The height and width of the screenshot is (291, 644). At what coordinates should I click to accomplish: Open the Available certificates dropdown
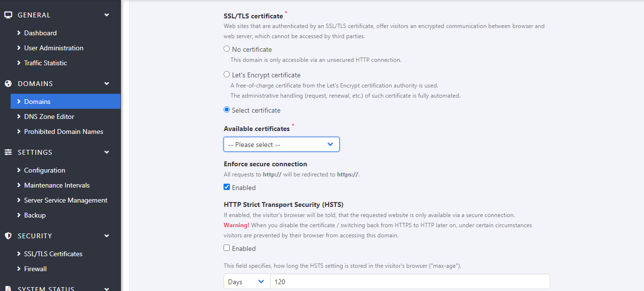[x=281, y=145]
